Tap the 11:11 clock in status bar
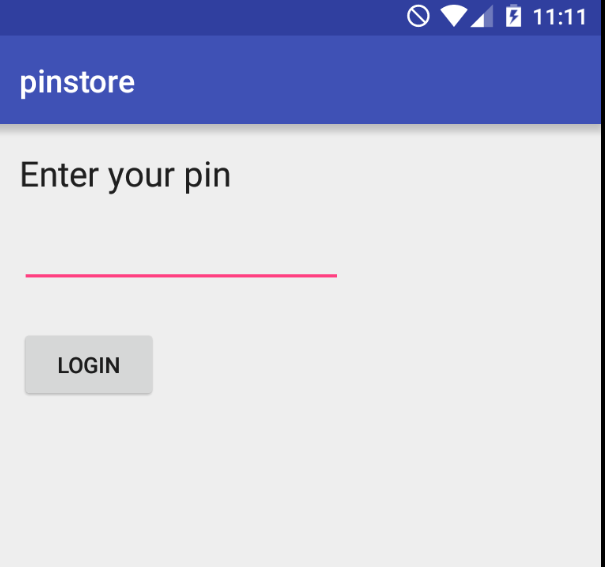Viewport: 605px width, 567px height. click(x=559, y=17)
